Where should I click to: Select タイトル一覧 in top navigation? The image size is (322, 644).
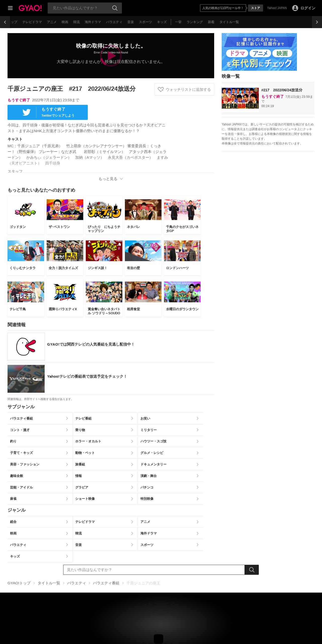click(229, 22)
